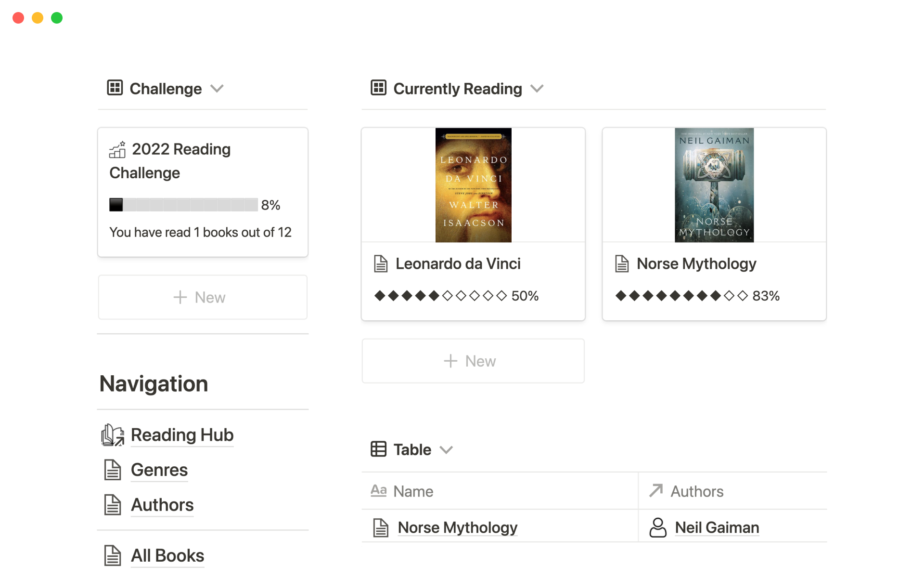
Task: Go to the All Books page
Action: [167, 555]
